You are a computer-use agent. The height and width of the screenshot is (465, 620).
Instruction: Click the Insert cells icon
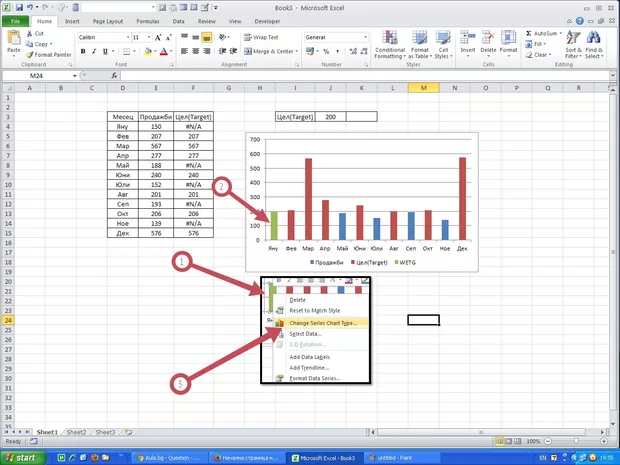[x=468, y=38]
